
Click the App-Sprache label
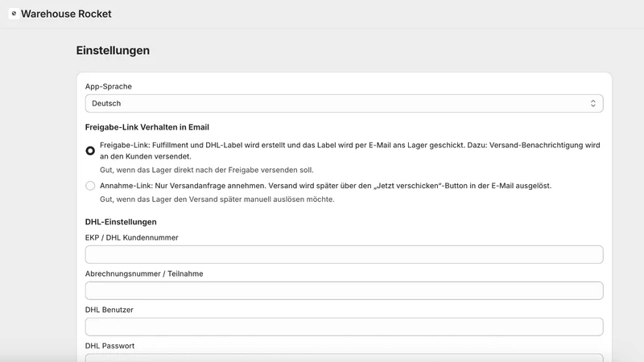pyautogui.click(x=109, y=87)
